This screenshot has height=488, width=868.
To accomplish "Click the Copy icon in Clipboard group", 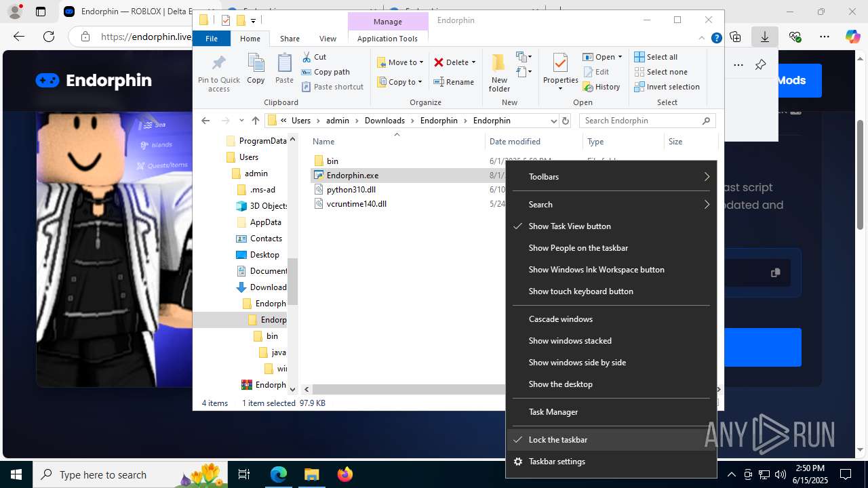I will [x=256, y=64].
